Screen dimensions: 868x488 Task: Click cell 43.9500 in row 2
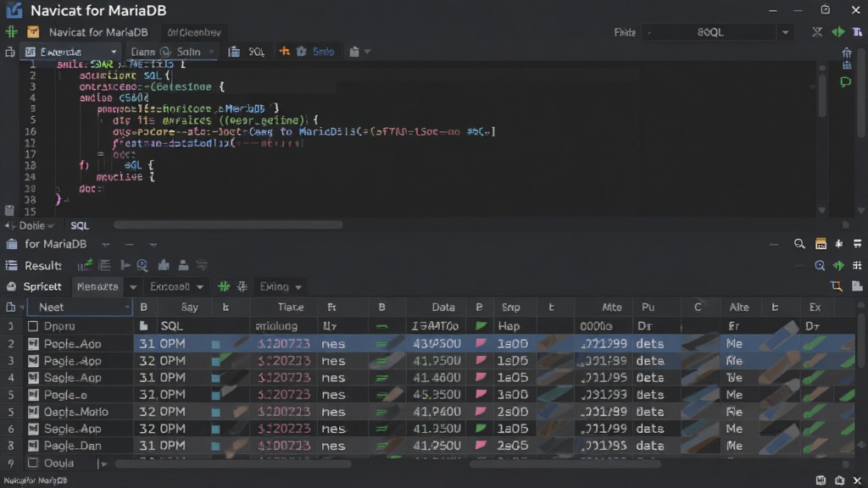point(437,344)
